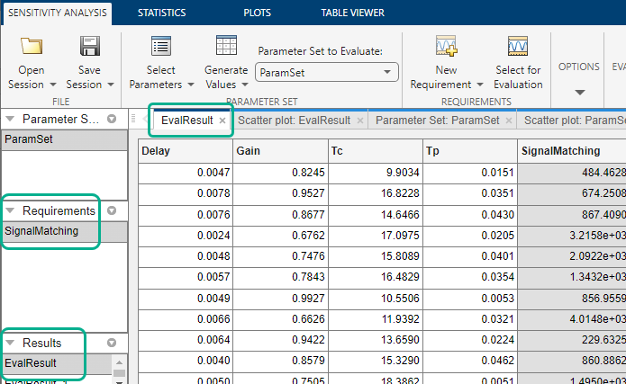Close the Parameter Set: ParamSet tab
This screenshot has width=626, height=384.
509,121
